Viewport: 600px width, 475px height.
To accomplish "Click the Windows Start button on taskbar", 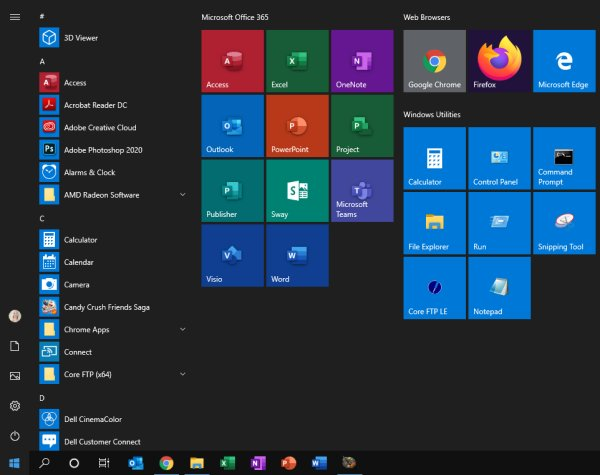I will [x=15, y=463].
